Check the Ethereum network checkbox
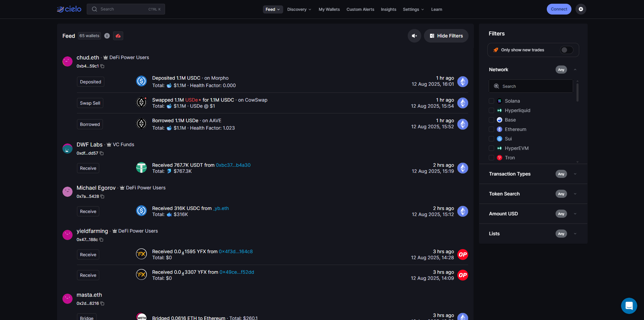 coord(491,129)
